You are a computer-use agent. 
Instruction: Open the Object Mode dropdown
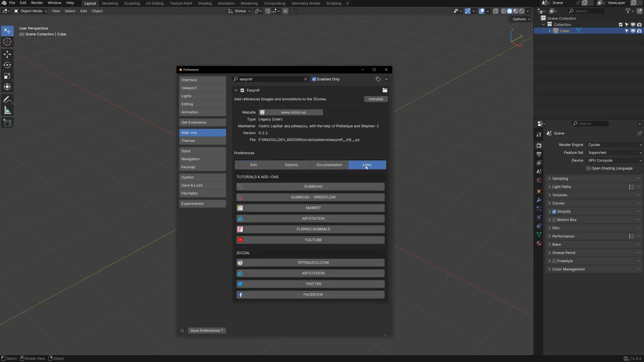[31, 11]
